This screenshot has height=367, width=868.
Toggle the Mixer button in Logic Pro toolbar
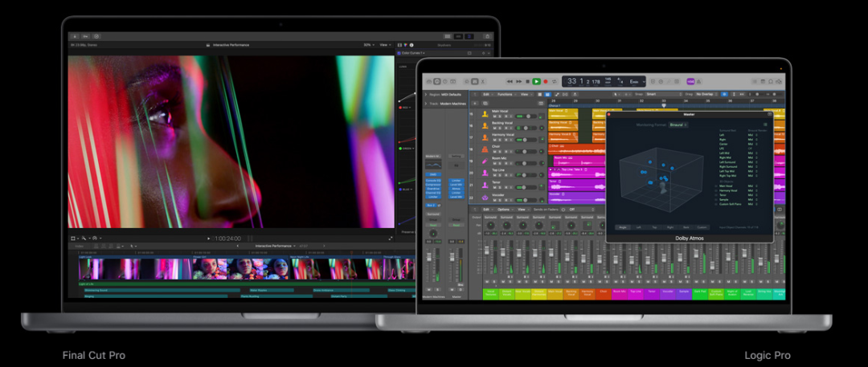[x=475, y=81]
